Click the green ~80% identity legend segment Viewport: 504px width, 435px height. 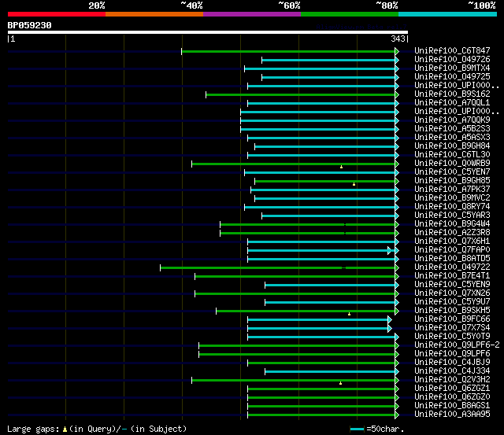click(350, 14)
